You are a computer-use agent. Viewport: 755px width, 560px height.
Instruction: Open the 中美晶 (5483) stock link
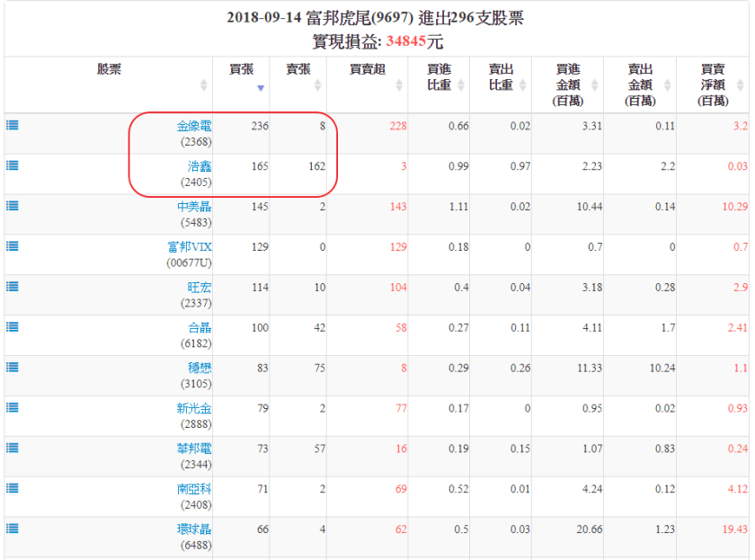click(194, 207)
